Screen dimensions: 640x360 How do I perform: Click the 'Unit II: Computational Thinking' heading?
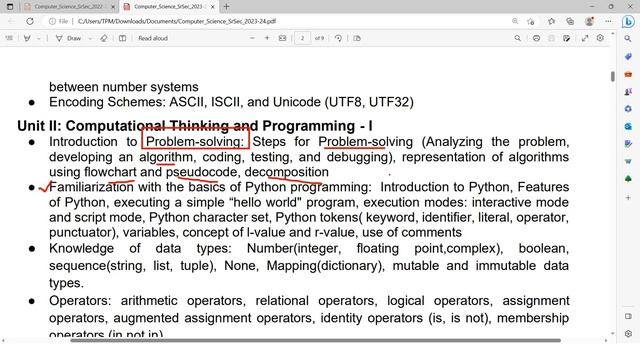pyautogui.click(x=195, y=126)
